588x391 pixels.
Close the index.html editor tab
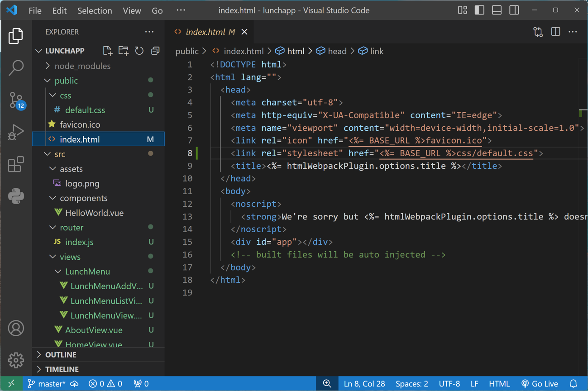[244, 32]
